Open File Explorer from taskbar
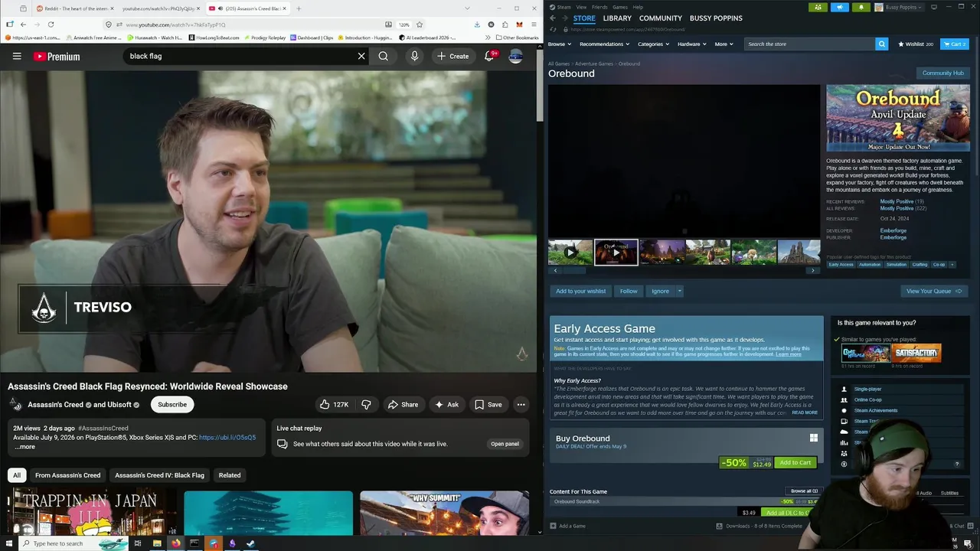The width and height of the screenshot is (980, 551). pos(157,543)
